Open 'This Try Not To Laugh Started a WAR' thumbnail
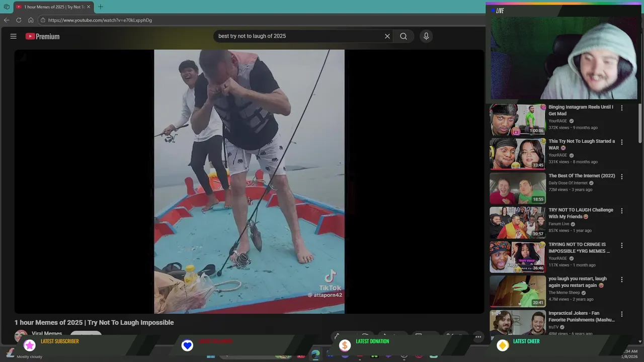This screenshot has height=362, width=644. point(518,154)
